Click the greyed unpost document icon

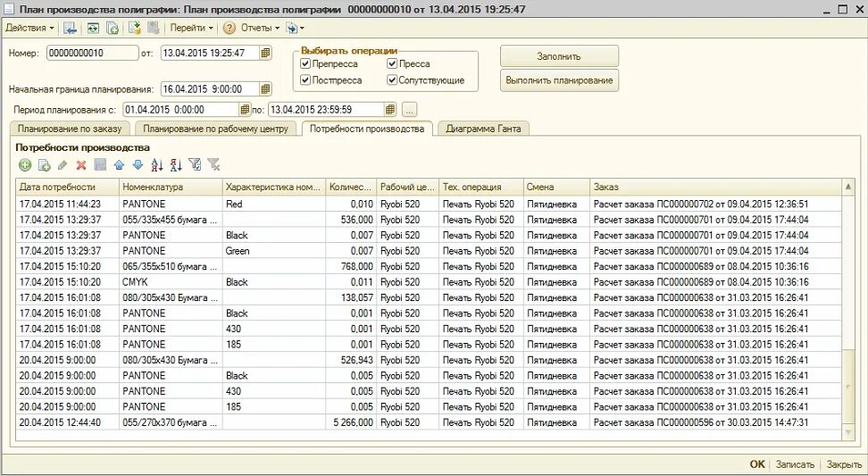(154, 28)
